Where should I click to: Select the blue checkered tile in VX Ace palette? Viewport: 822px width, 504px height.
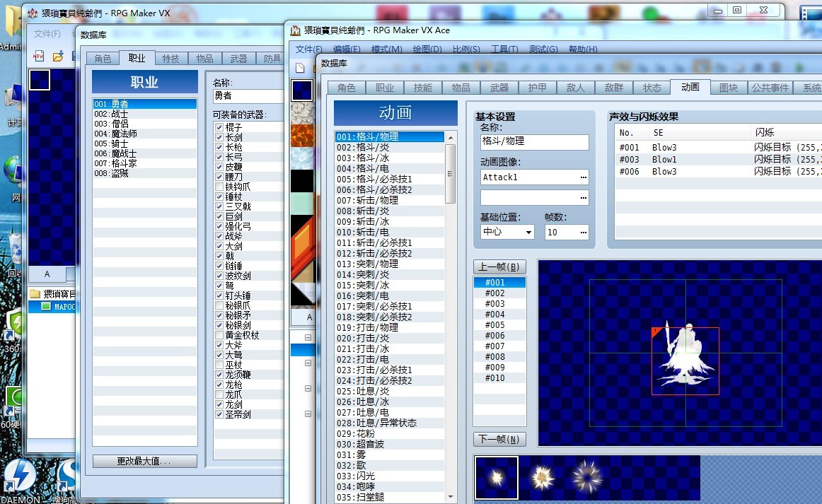coord(302,90)
